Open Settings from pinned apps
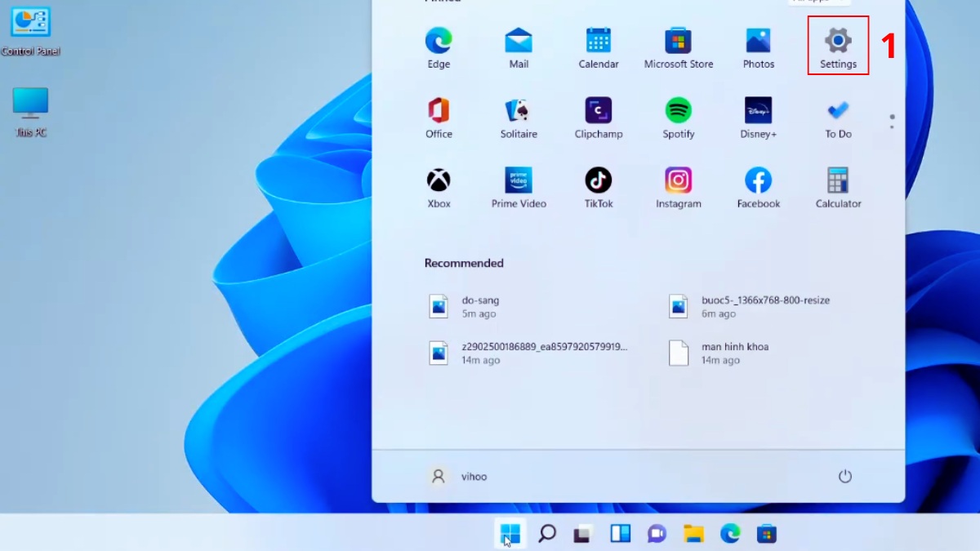The width and height of the screenshot is (980, 551). pyautogui.click(x=838, y=46)
